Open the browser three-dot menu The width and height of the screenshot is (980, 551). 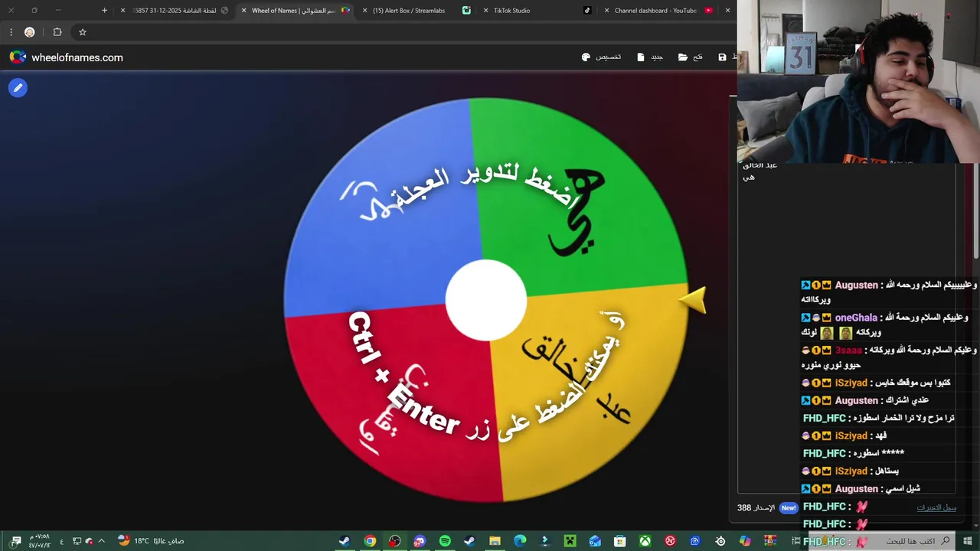[11, 32]
